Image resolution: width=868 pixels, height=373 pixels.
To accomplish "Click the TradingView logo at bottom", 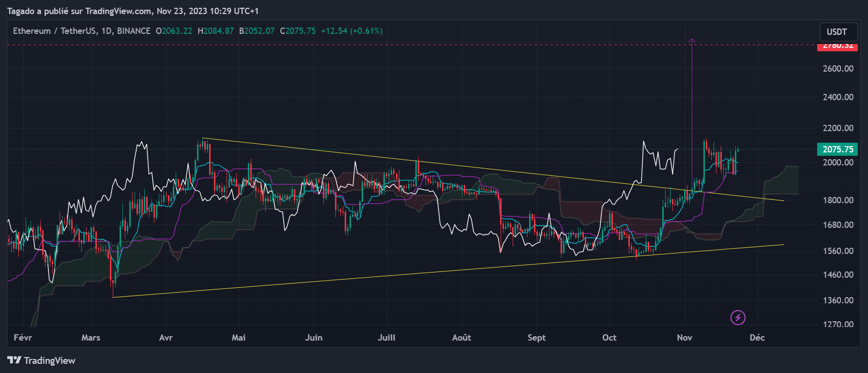I will pyautogui.click(x=42, y=360).
